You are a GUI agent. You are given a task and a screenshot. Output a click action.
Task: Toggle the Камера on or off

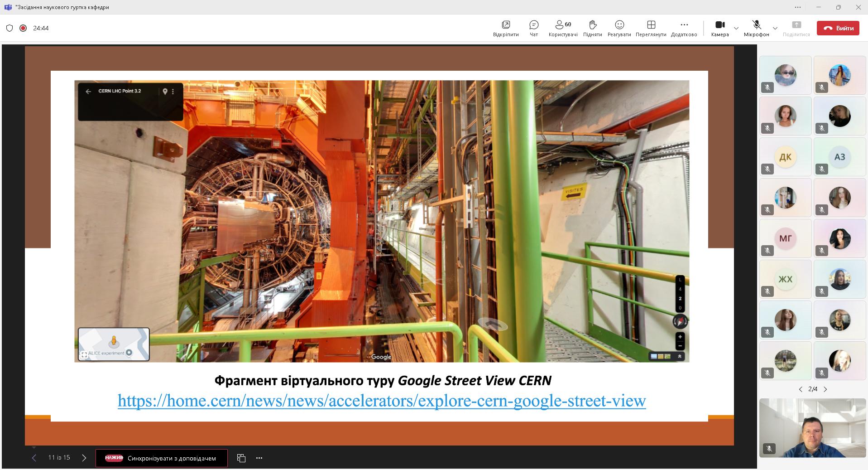click(x=720, y=28)
